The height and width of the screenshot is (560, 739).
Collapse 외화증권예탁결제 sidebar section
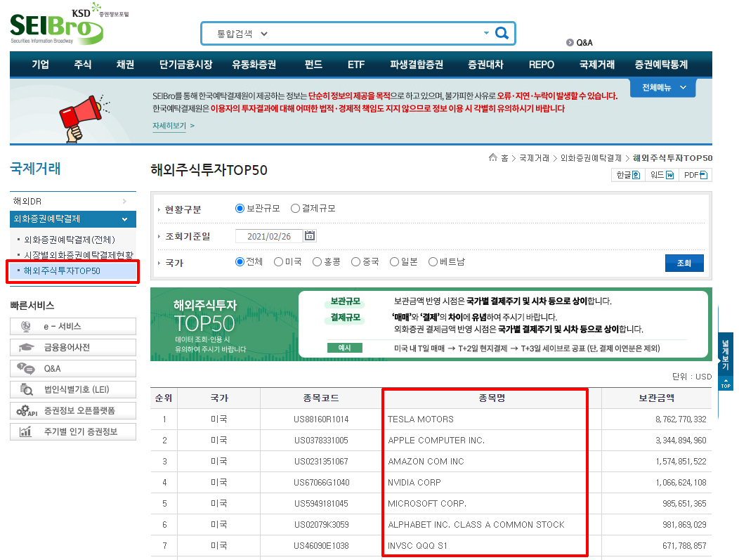(x=73, y=219)
